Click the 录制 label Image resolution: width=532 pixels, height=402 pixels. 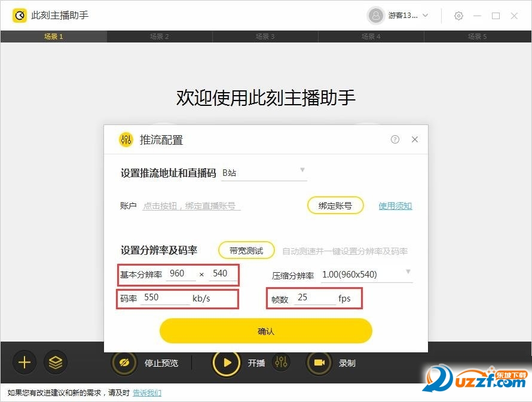coord(347,363)
